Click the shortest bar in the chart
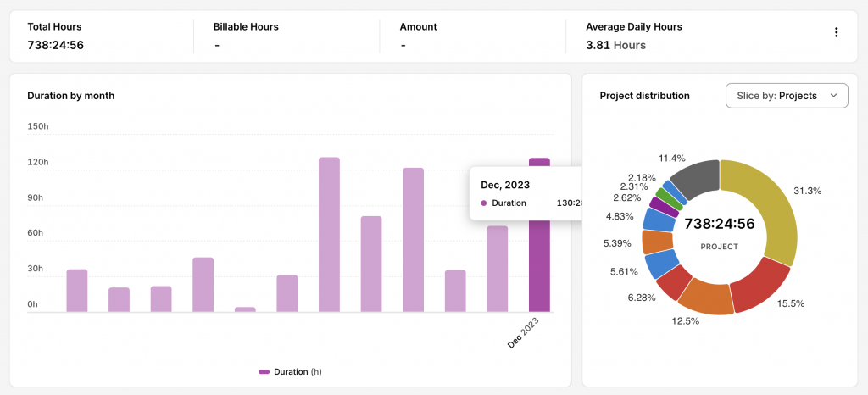Viewport: 868px width, 395px height. (x=245, y=309)
